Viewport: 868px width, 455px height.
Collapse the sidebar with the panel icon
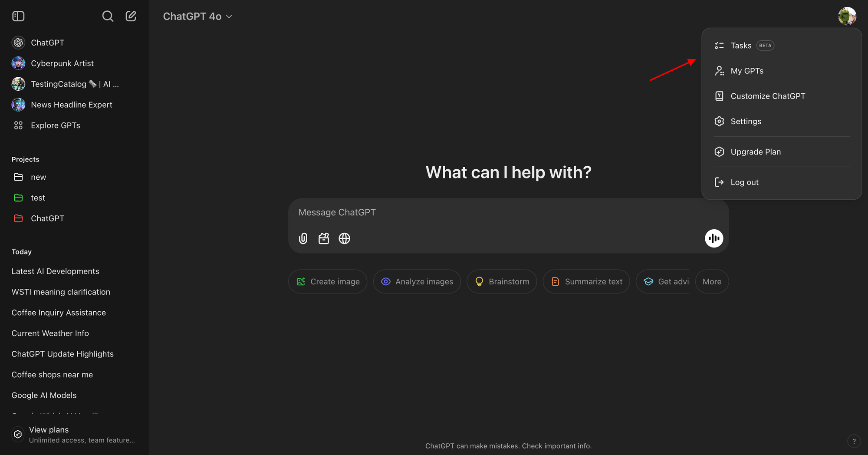click(18, 16)
